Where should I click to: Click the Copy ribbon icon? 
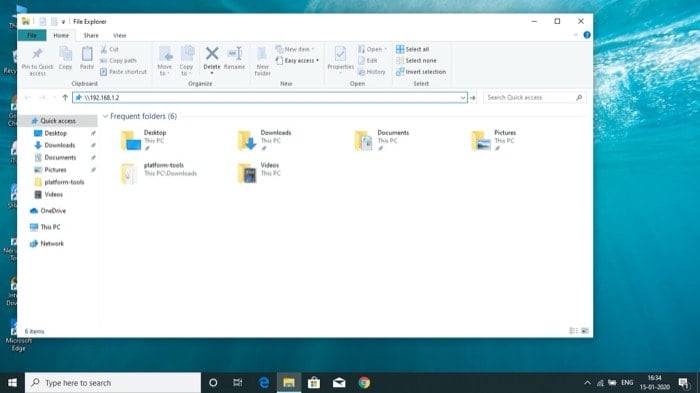pyautogui.click(x=65, y=54)
